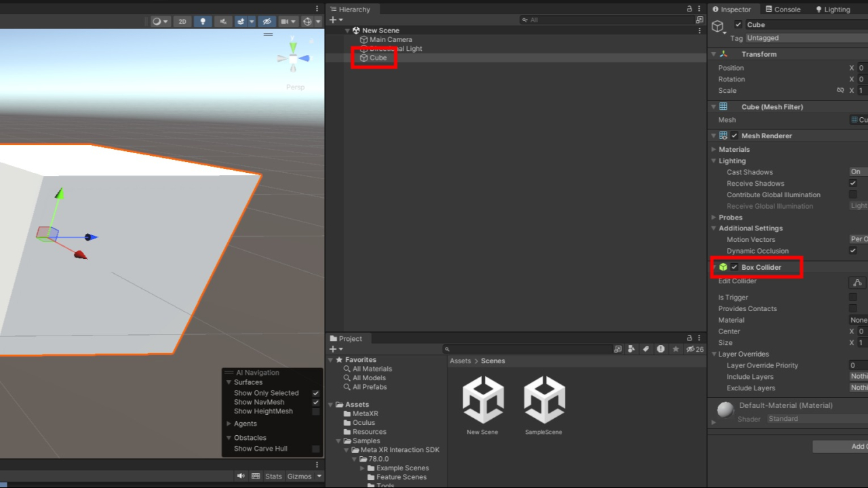Enable Show HeightMesh checkbox
The width and height of the screenshot is (868, 488).
(315, 411)
